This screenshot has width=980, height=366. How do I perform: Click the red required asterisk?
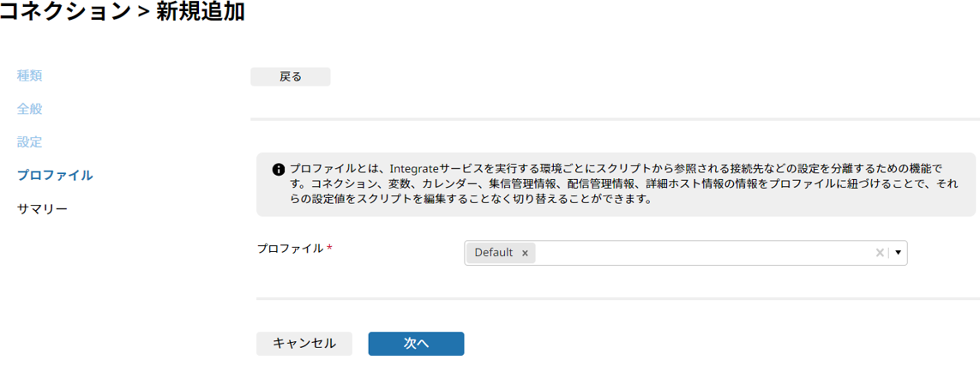click(x=329, y=249)
